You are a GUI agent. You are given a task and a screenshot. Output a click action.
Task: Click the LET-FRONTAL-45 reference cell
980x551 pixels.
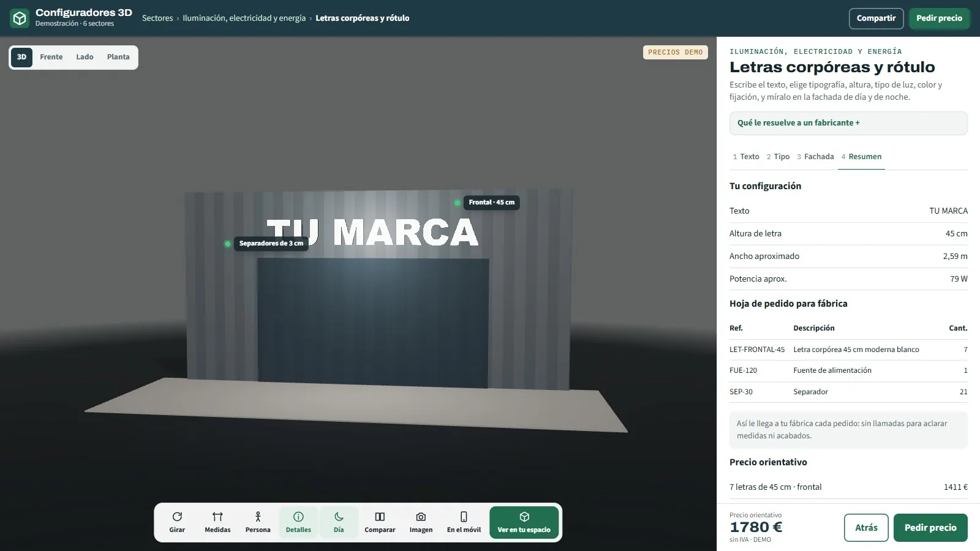[x=757, y=350]
